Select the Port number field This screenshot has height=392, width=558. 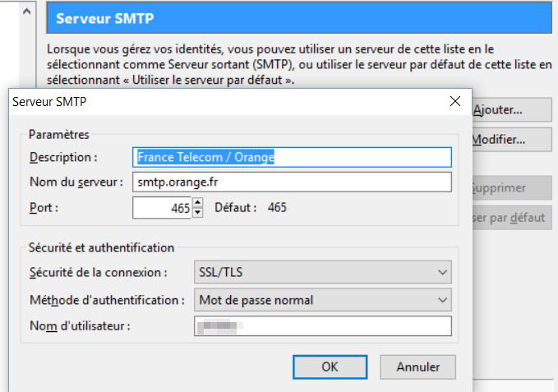point(162,208)
